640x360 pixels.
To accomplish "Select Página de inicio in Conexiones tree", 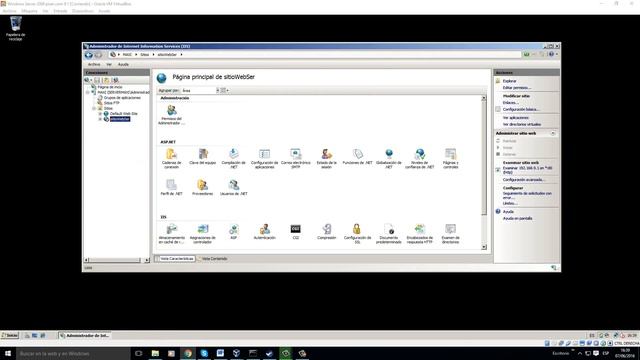I will [109, 87].
